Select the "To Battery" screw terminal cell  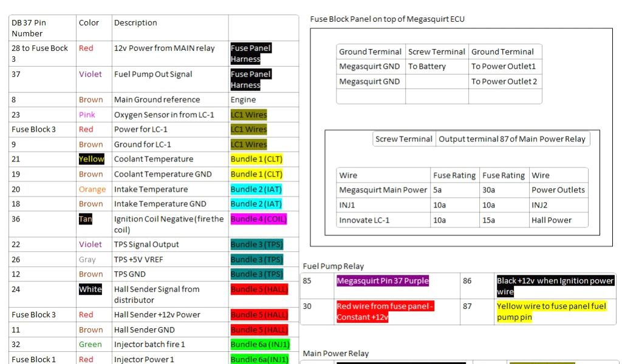pyautogui.click(x=427, y=67)
